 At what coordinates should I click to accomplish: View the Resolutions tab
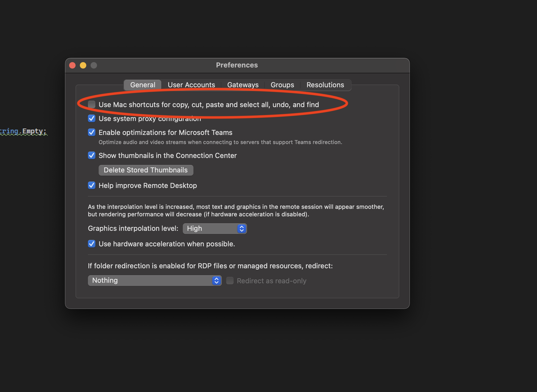click(x=325, y=85)
